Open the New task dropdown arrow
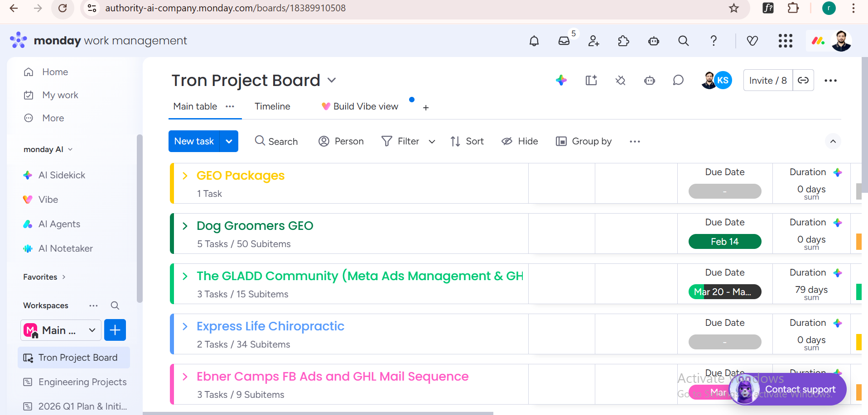This screenshot has width=868, height=415. [x=229, y=141]
